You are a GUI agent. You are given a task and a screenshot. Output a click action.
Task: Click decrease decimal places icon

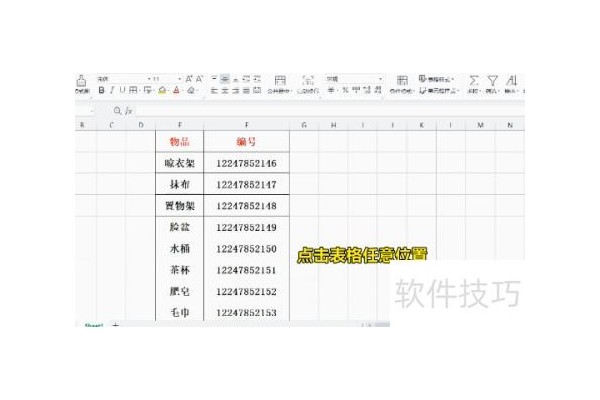click(x=378, y=90)
